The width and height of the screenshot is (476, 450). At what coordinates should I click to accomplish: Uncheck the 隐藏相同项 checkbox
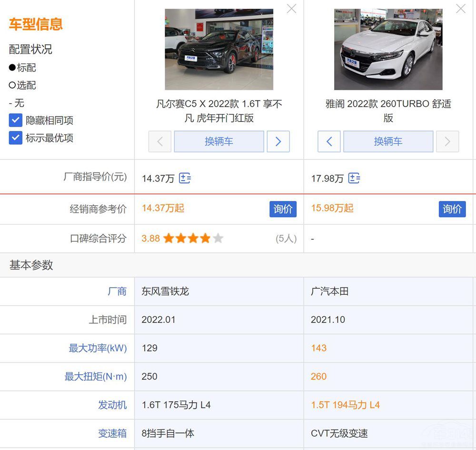[x=16, y=120]
